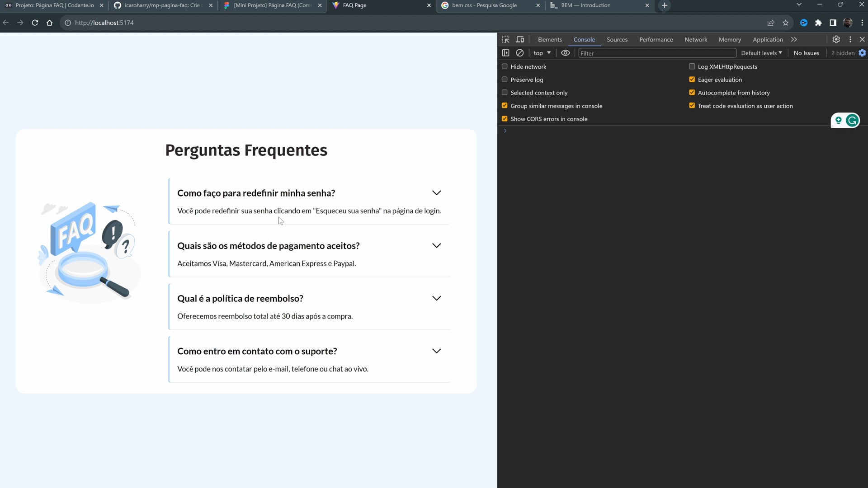This screenshot has width=868, height=488.
Task: Click the live expression eye icon
Action: 565,53
